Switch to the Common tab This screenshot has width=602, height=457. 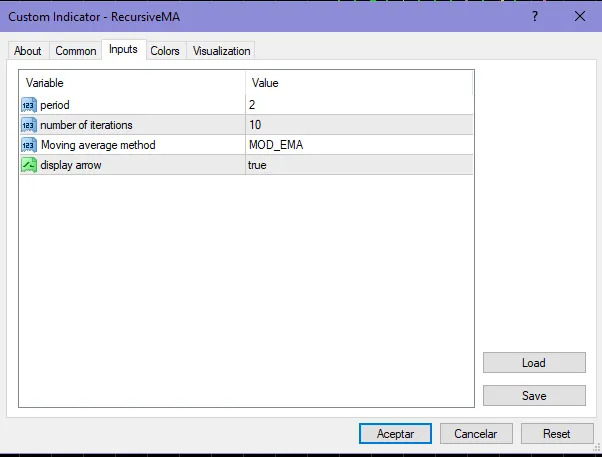coord(76,51)
